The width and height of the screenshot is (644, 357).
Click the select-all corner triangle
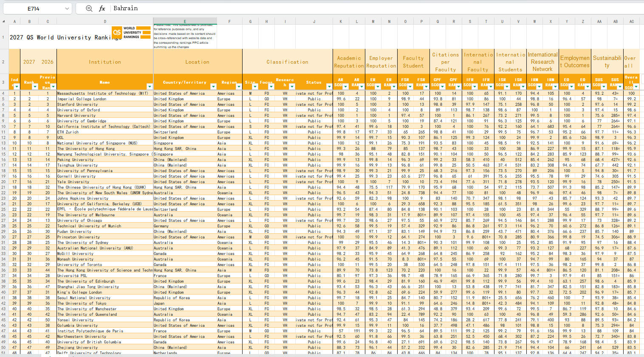[x=4, y=21]
